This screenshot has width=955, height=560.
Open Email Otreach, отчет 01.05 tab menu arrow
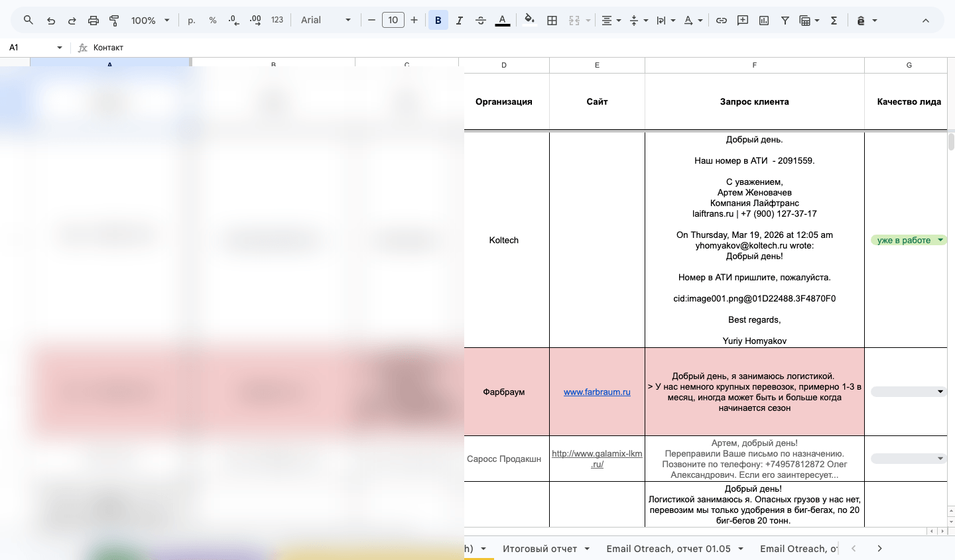[x=740, y=549]
